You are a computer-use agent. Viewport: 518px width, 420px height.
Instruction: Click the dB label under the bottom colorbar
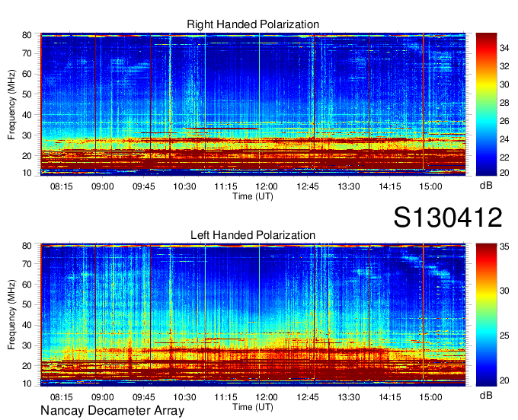[486, 395]
